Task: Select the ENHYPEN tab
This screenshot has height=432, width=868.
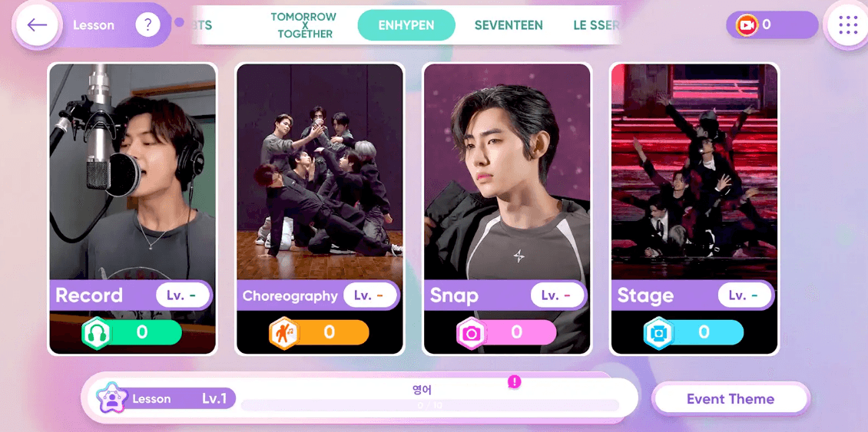Action: pyautogui.click(x=406, y=25)
